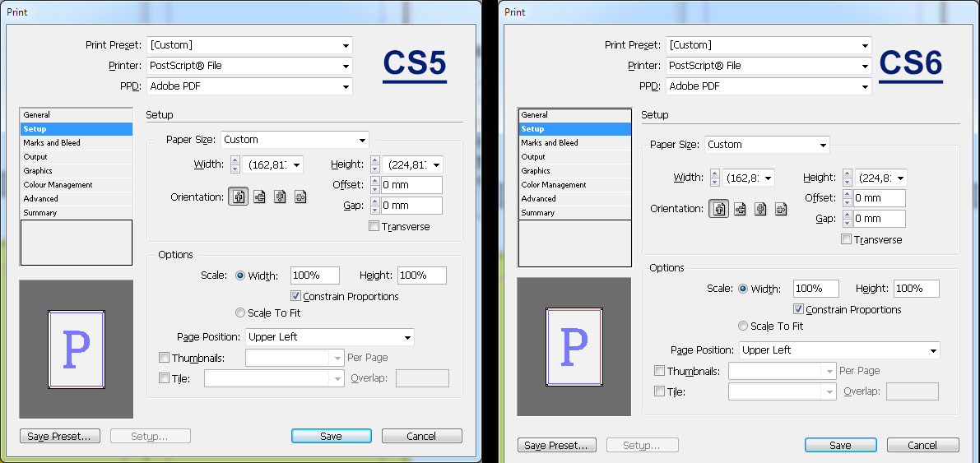Select Landscape orientation icon in CS6 dialog
This screenshot has width=980, height=463.
[x=740, y=209]
